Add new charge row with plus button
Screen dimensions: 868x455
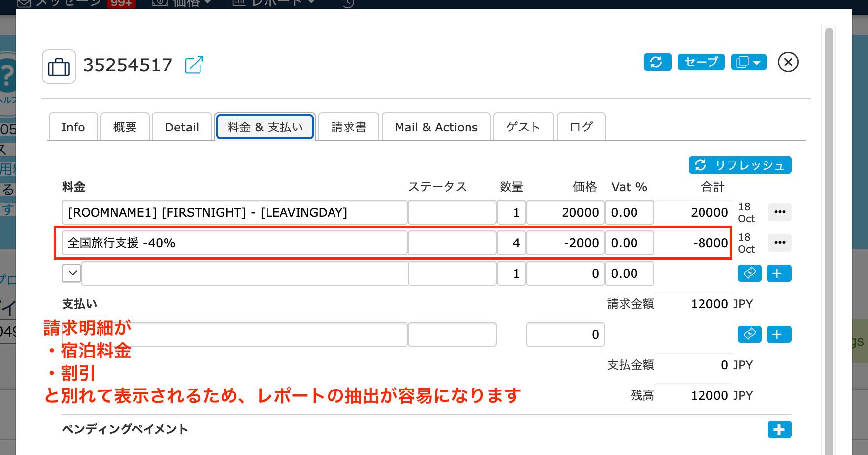[x=778, y=273]
